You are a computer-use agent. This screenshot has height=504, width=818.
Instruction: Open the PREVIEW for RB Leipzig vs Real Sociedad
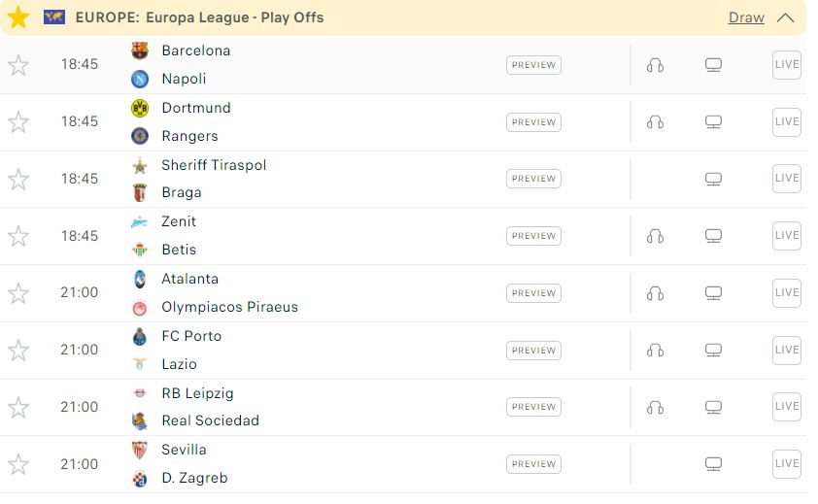533,407
